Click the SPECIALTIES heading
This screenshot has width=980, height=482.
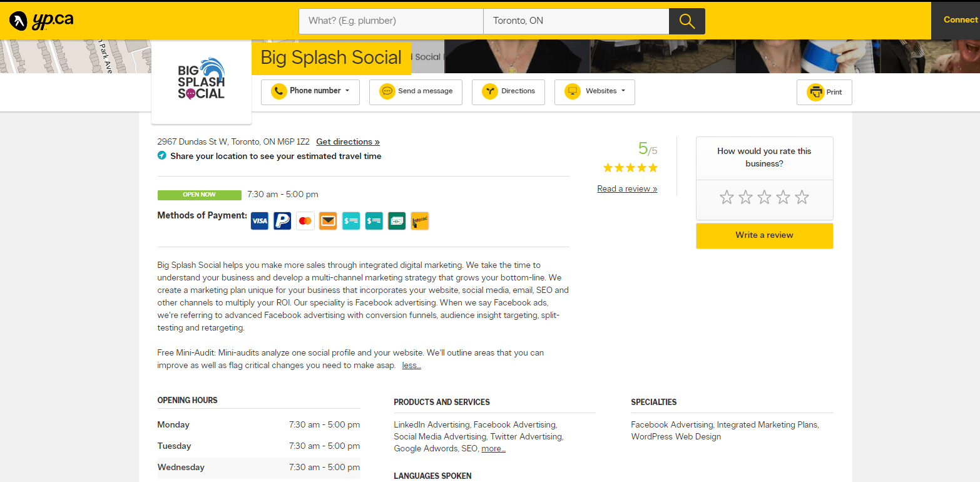click(x=654, y=403)
